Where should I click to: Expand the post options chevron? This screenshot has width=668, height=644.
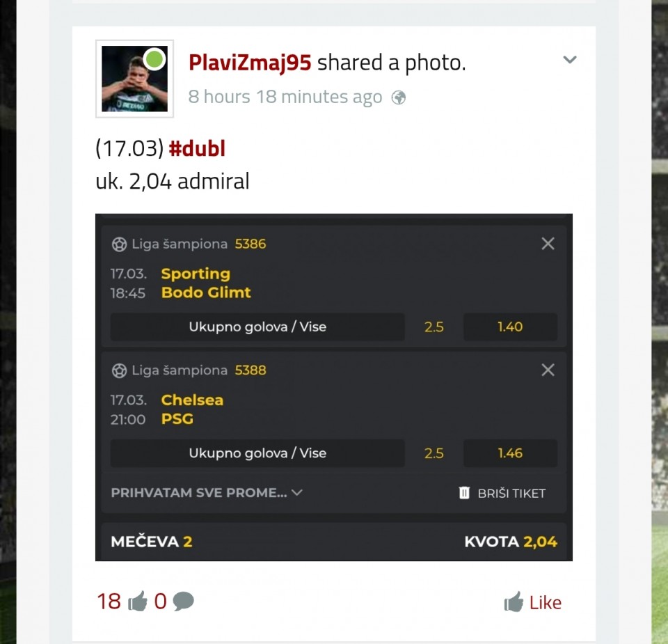pos(569,60)
